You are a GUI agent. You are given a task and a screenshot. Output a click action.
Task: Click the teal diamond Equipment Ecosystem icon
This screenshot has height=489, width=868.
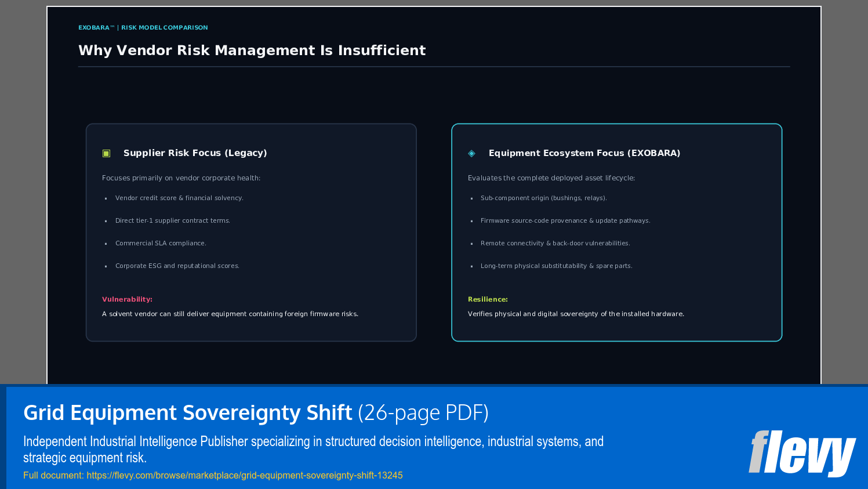[471, 153]
